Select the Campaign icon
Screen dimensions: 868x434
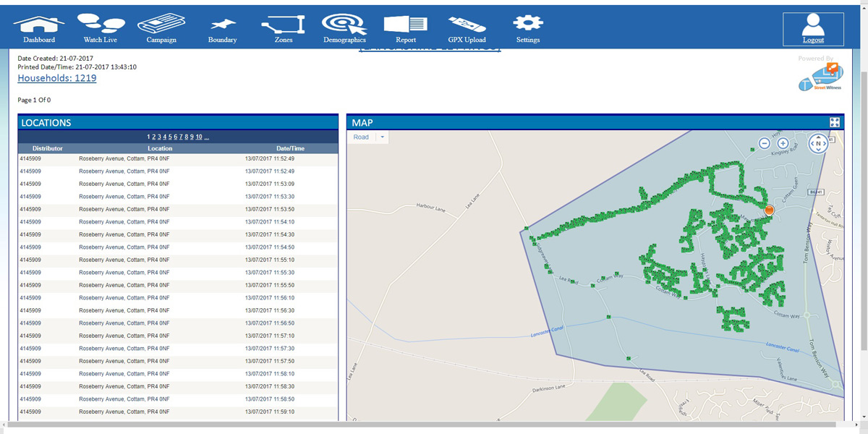161,27
